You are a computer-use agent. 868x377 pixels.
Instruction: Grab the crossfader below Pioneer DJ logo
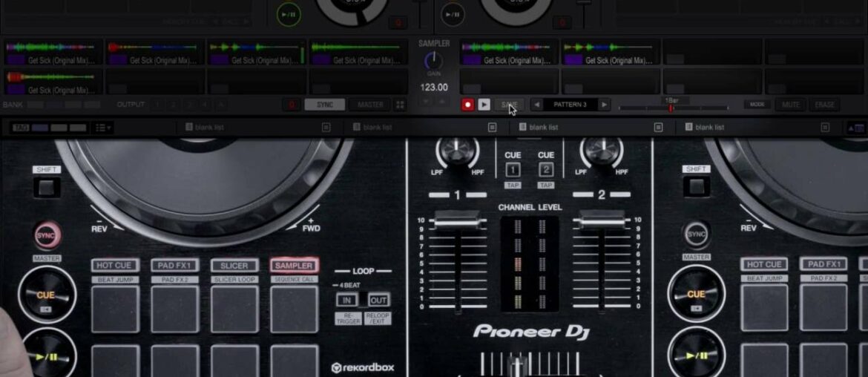517,366
